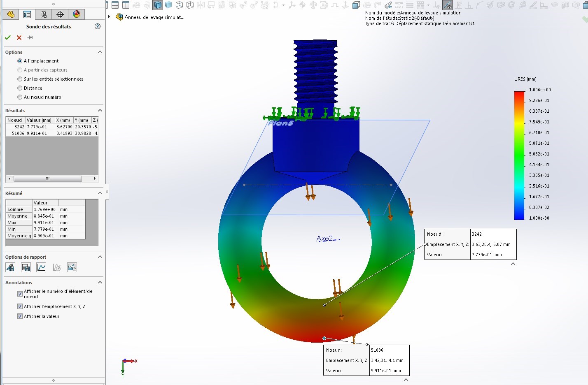Open the DisplayManager color sphere tab
Image resolution: width=588 pixels, height=385 pixels.
coord(77,14)
